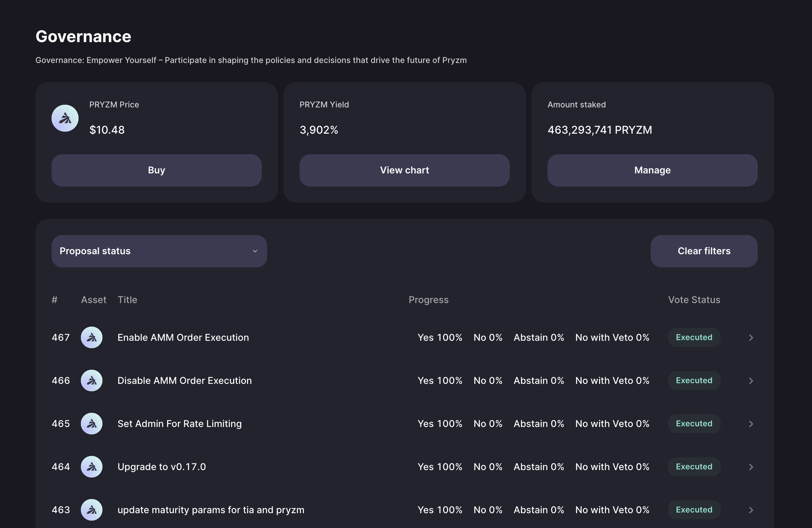This screenshot has width=812, height=528.
Task: Open the Disable AMM Order Execution proposal
Action: pos(185,380)
